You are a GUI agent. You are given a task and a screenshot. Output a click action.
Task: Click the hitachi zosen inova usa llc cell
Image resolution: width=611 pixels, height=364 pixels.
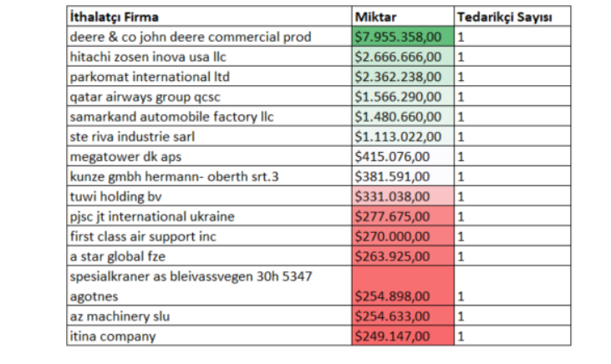[x=207, y=57]
